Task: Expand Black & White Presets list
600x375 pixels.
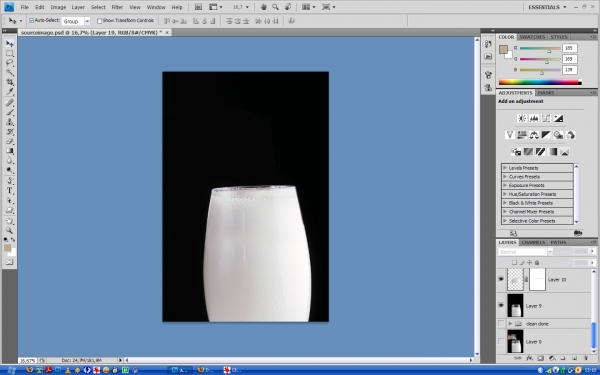Action: pyautogui.click(x=505, y=203)
